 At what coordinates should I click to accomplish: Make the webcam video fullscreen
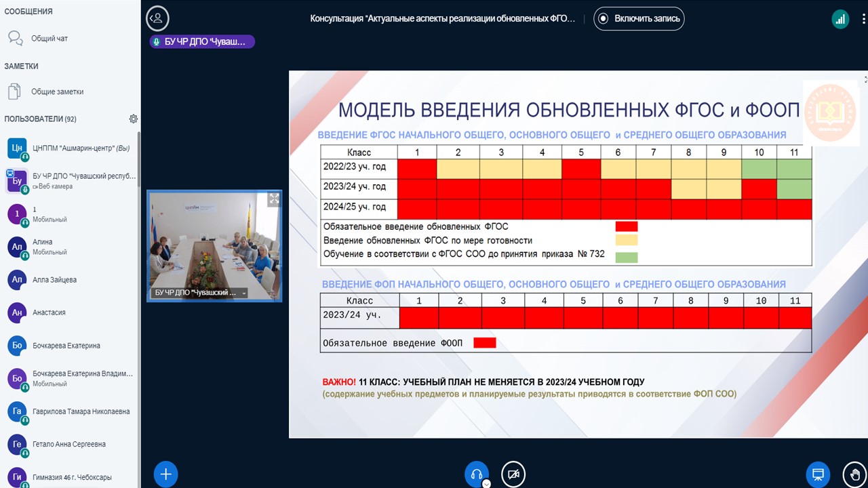click(274, 199)
